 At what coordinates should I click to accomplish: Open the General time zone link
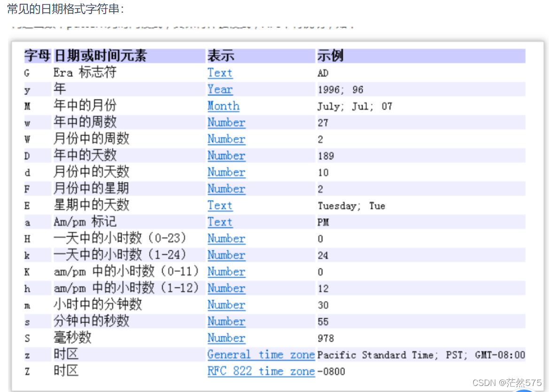pos(261,354)
